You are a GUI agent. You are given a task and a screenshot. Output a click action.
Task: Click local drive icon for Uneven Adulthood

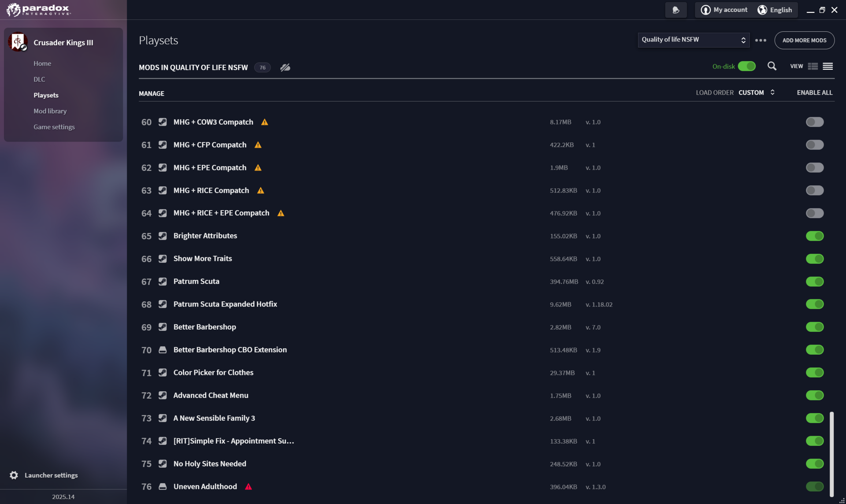(x=163, y=486)
